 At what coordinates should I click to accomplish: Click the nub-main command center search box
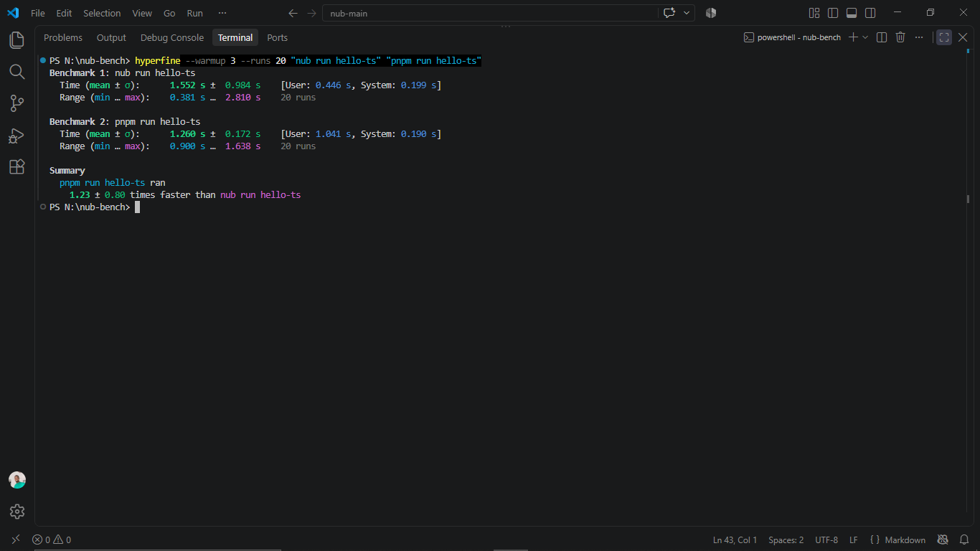click(x=490, y=13)
